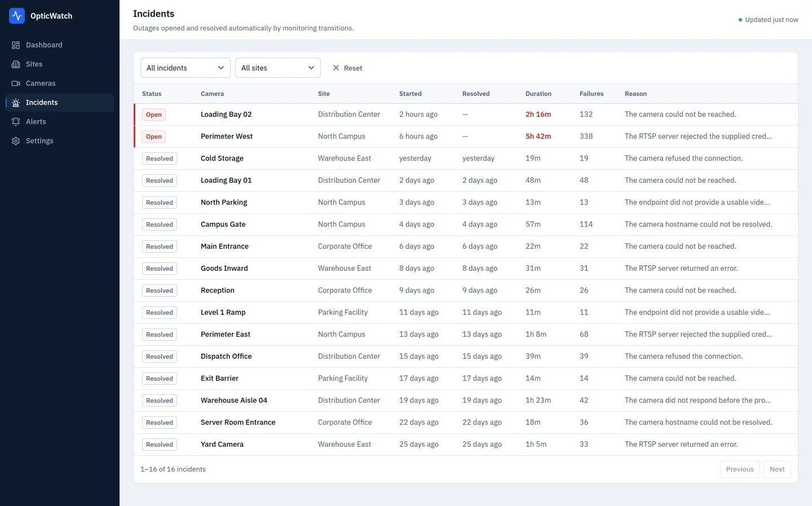Viewport: 812px width, 506px height.
Task: Select the Main Entrance camera name
Action: click(224, 247)
